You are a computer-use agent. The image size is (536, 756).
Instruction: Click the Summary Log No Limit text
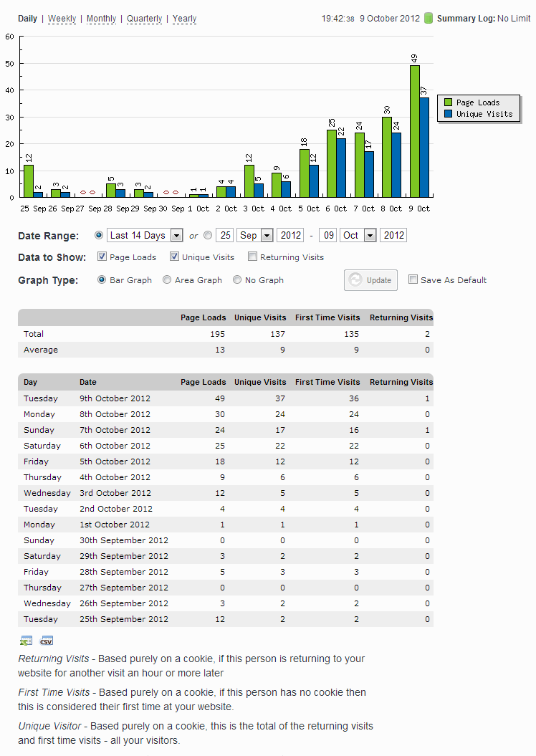(484, 19)
